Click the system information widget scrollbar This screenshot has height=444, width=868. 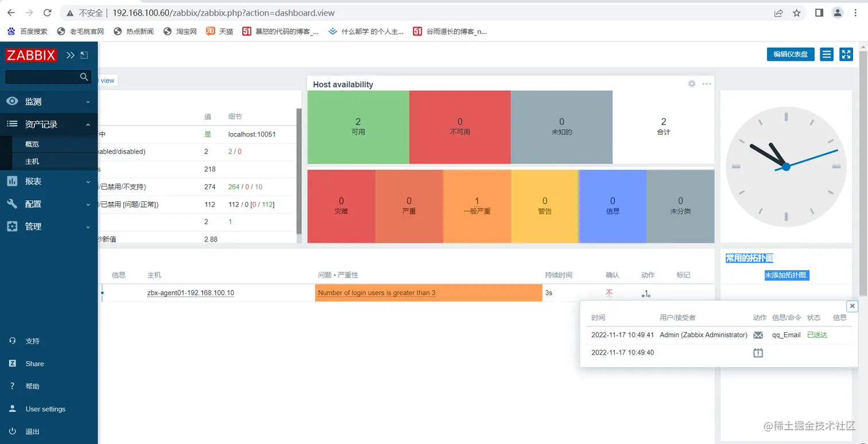click(299, 171)
